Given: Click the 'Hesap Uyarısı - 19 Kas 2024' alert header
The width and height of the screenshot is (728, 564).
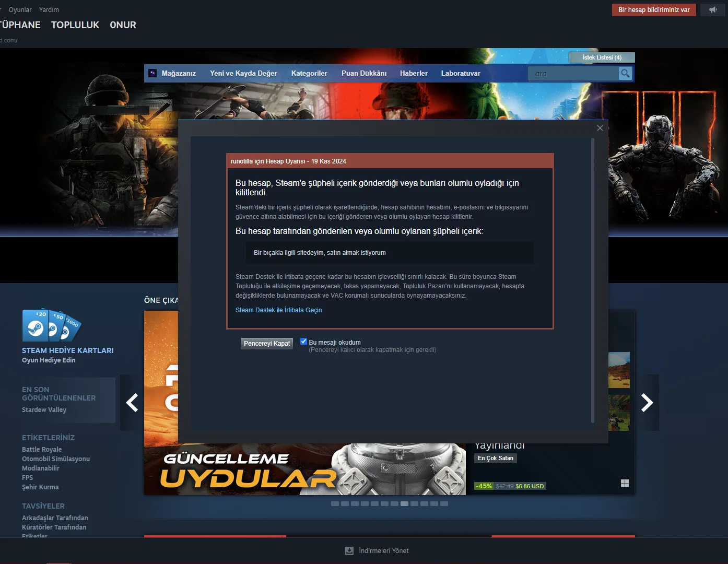Looking at the screenshot, I should point(390,161).
